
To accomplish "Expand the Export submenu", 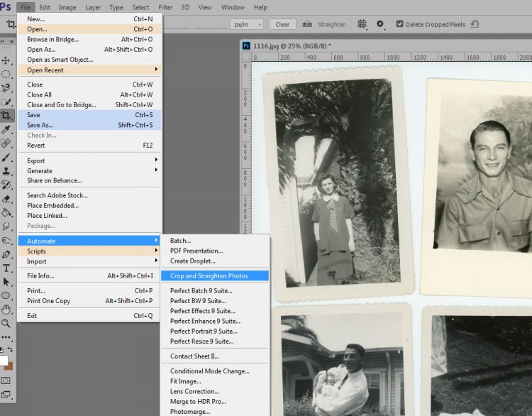I will tap(89, 160).
